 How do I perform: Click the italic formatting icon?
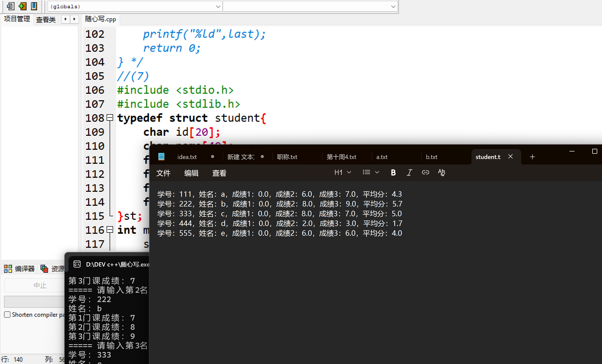coord(409,172)
